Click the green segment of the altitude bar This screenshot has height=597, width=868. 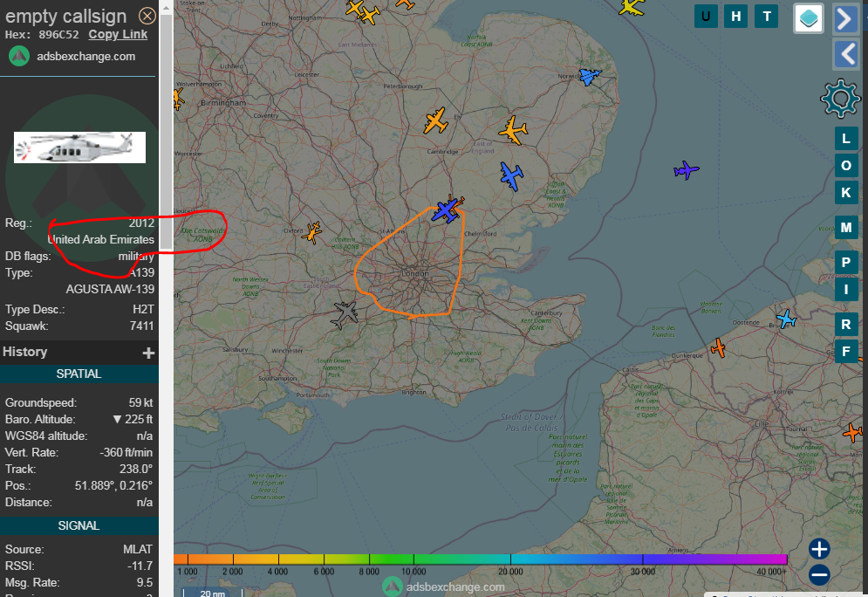[391, 559]
